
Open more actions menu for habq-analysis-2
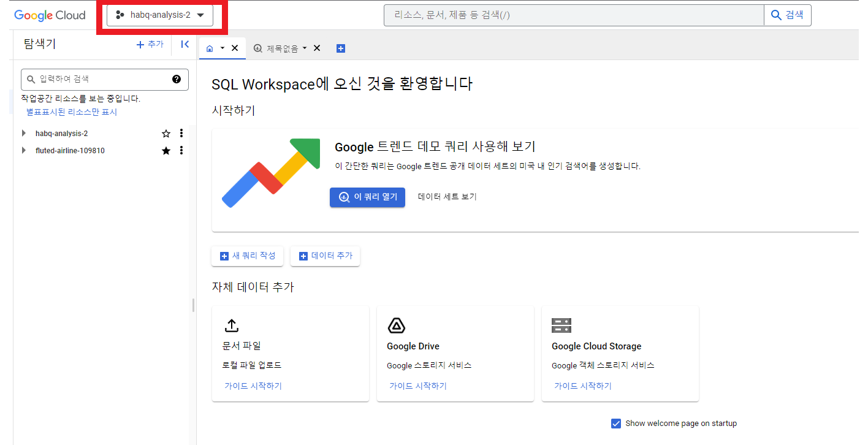click(x=181, y=133)
